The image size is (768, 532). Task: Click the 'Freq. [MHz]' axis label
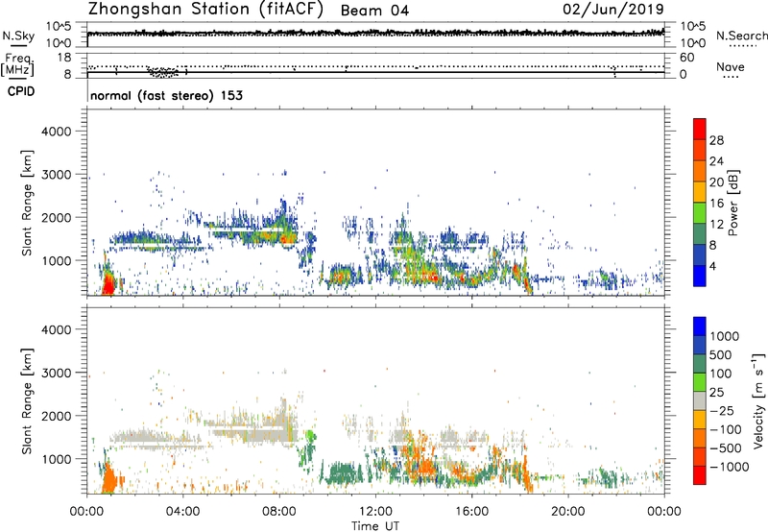point(18,64)
